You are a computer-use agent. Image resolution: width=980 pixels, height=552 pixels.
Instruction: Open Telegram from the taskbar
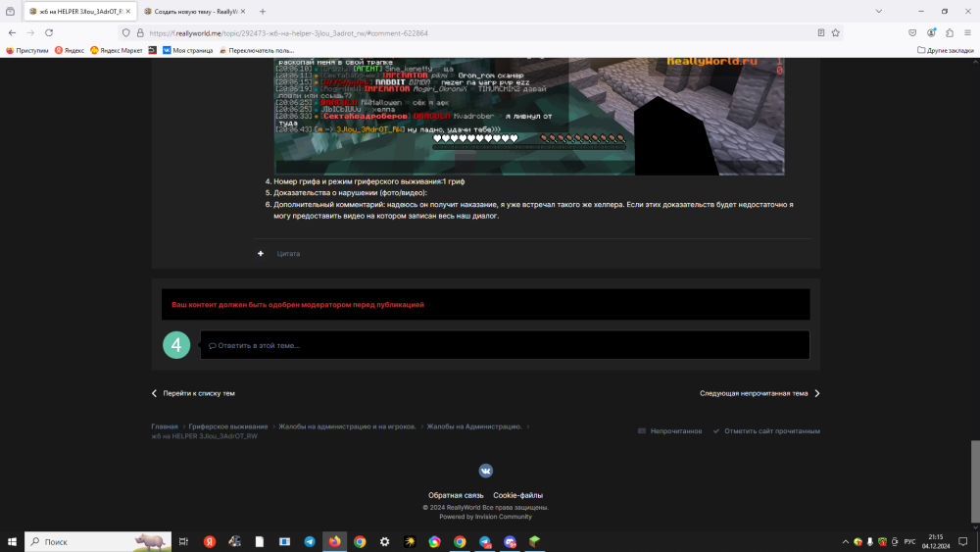[310, 542]
